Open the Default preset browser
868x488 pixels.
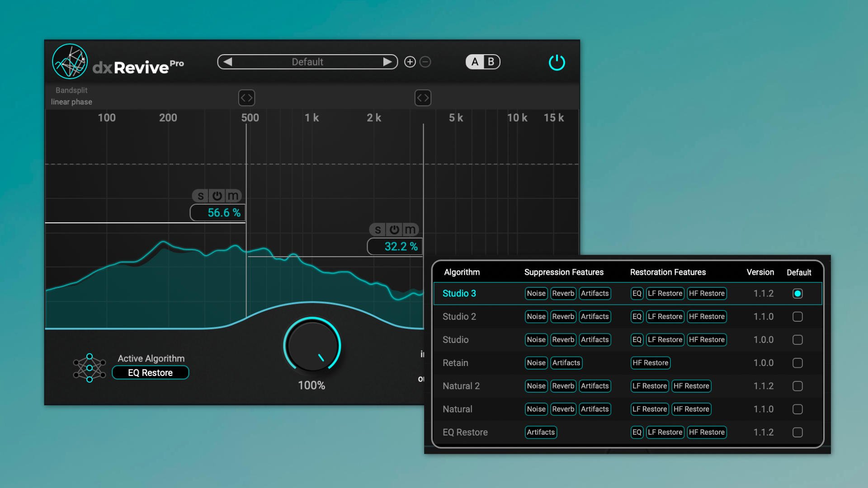click(307, 62)
